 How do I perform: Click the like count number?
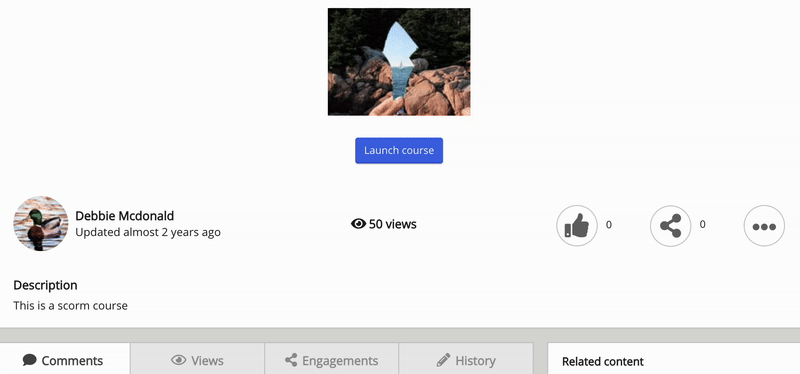609,225
